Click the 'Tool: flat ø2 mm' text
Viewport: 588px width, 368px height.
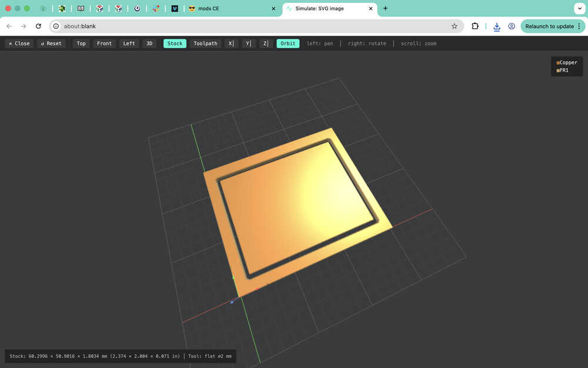pyautogui.click(x=210, y=356)
